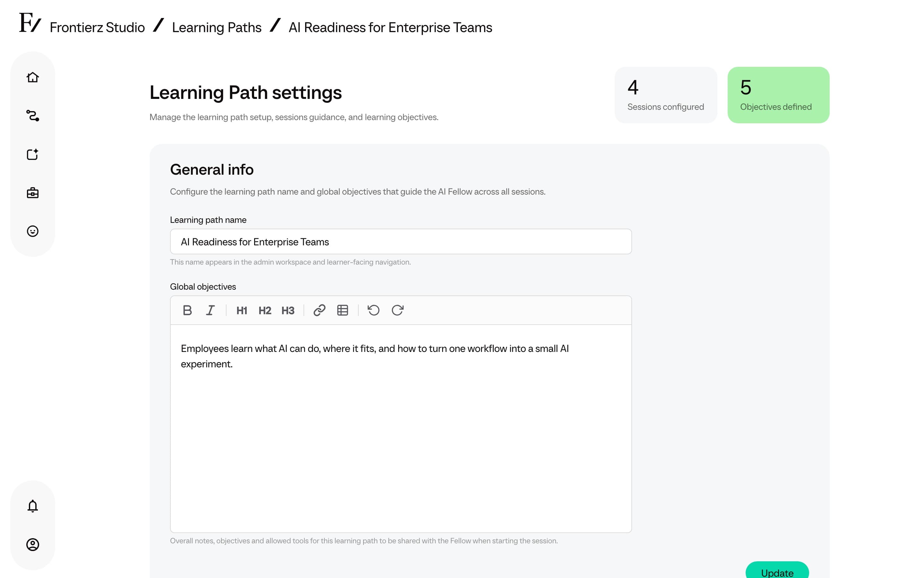This screenshot has height=578, width=924.
Task: Click the sparkle create icon in sidebar
Action: pos(32,154)
